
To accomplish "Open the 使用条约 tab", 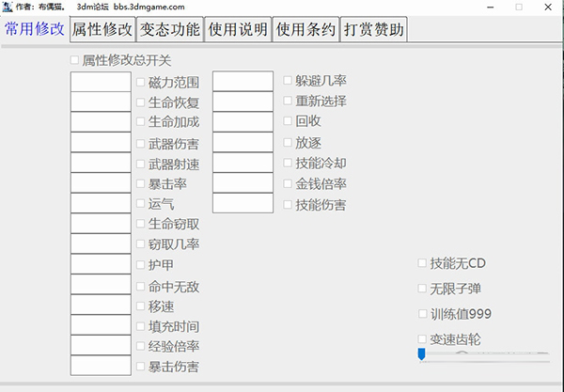I will [305, 29].
